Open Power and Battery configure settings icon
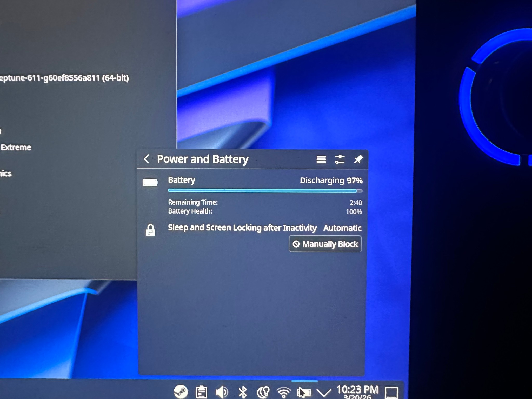Screen dimensions: 532x399 pyautogui.click(x=340, y=159)
